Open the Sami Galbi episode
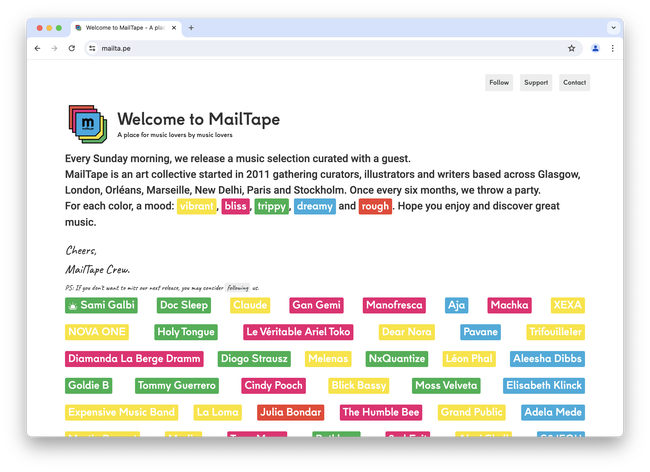Screen dimensions: 650x472 click(101, 305)
